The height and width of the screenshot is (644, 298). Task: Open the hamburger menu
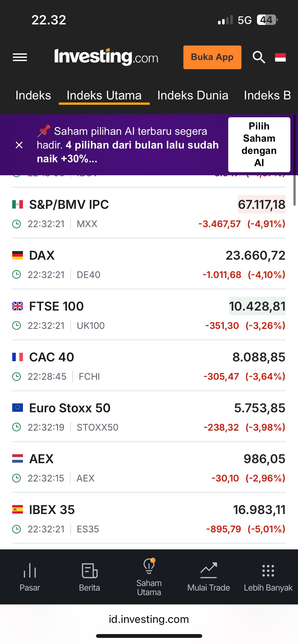pyautogui.click(x=20, y=57)
